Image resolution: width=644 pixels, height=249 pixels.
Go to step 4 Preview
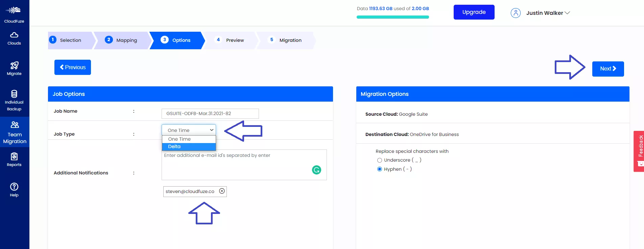231,40
